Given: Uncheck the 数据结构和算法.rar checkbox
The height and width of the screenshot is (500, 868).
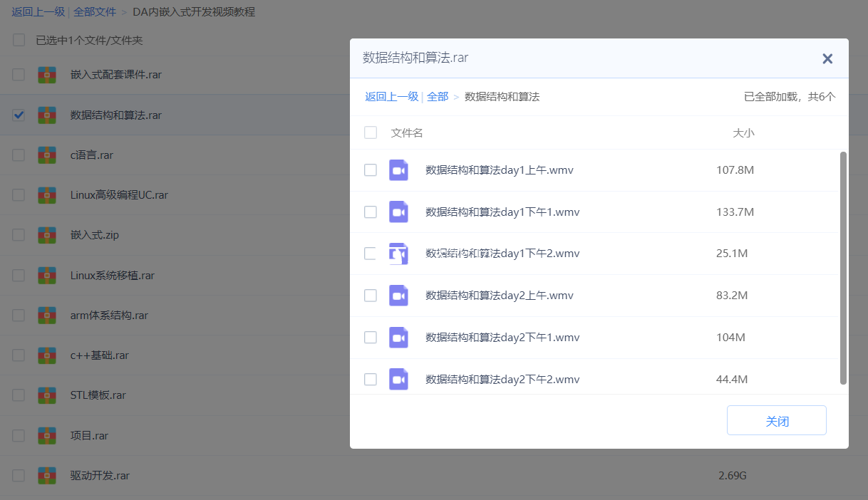Looking at the screenshot, I should (18, 114).
